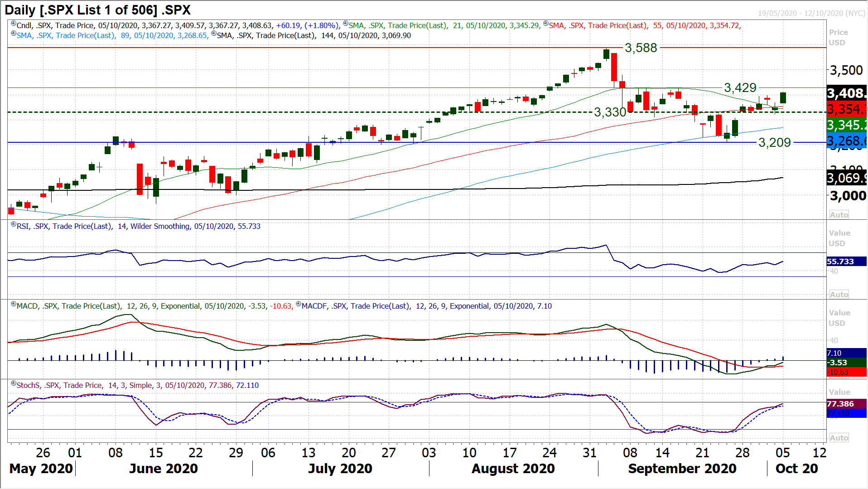Click the Oct 20 month label
The width and height of the screenshot is (868, 489).
pos(797,469)
